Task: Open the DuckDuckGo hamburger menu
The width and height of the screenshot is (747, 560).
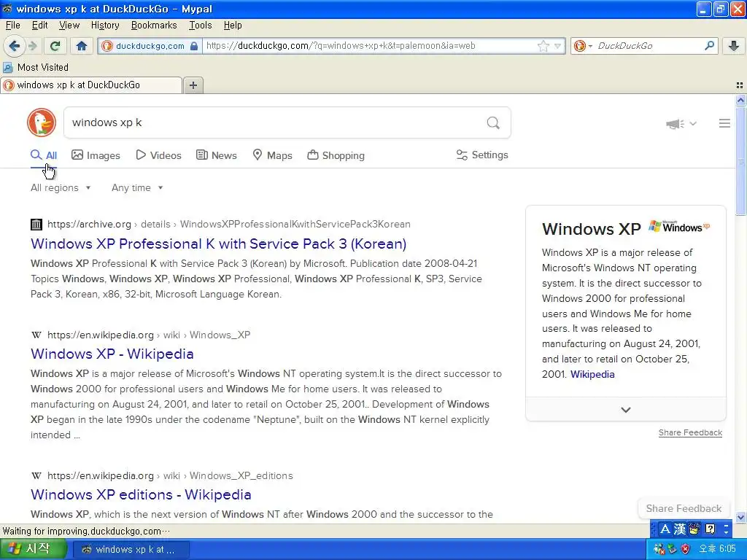Action: (724, 123)
